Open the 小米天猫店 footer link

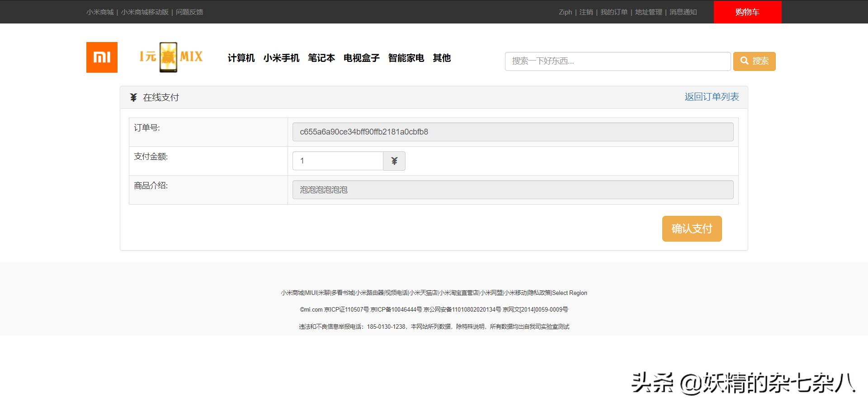[423, 293]
